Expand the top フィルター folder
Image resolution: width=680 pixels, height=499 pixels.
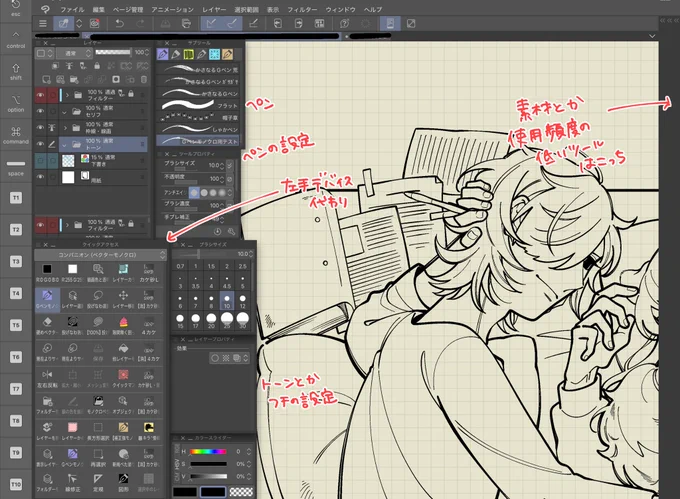click(x=67, y=95)
